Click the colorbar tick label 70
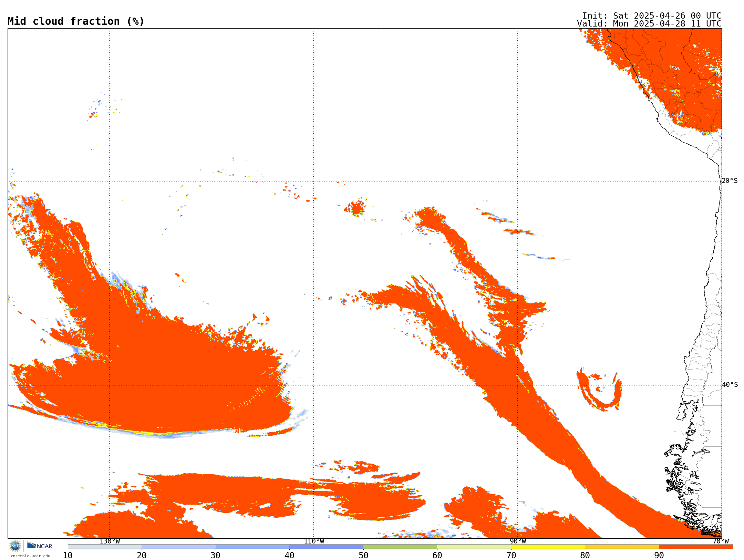 click(511, 556)
